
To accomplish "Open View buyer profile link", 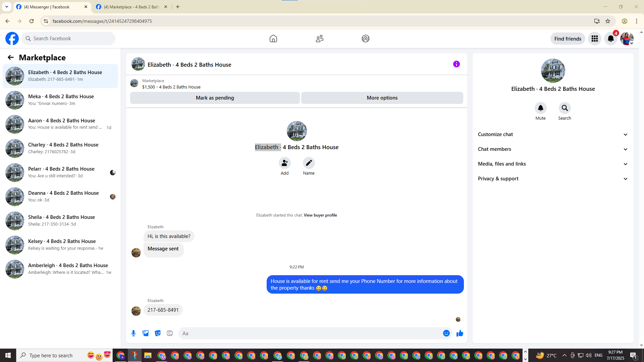I will pos(320,215).
